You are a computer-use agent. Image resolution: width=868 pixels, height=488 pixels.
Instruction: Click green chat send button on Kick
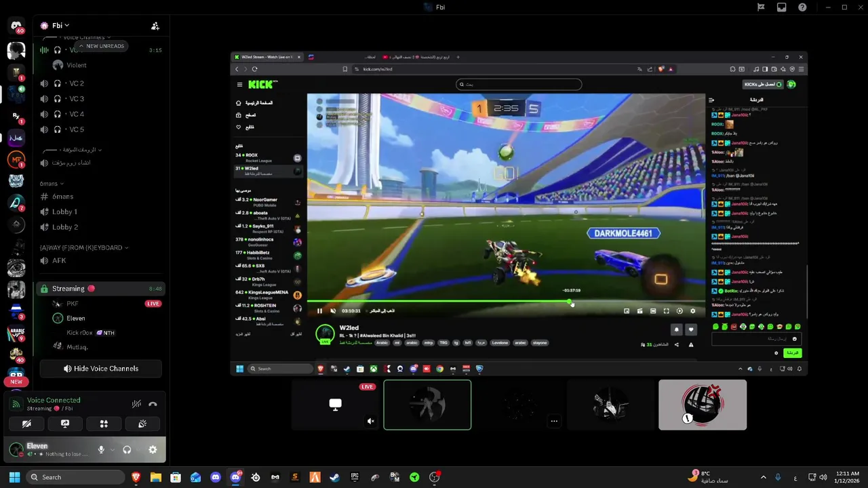pos(792,353)
